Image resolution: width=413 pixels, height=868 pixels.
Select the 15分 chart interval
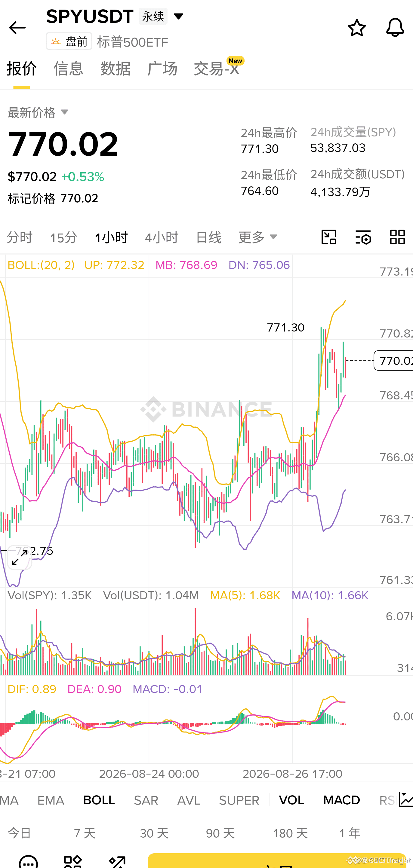click(x=63, y=237)
